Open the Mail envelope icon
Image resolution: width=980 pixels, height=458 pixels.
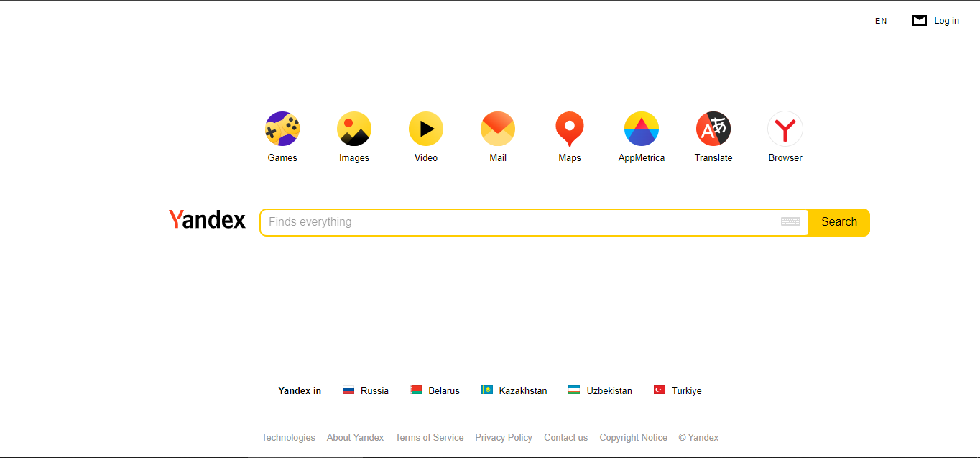click(x=498, y=129)
